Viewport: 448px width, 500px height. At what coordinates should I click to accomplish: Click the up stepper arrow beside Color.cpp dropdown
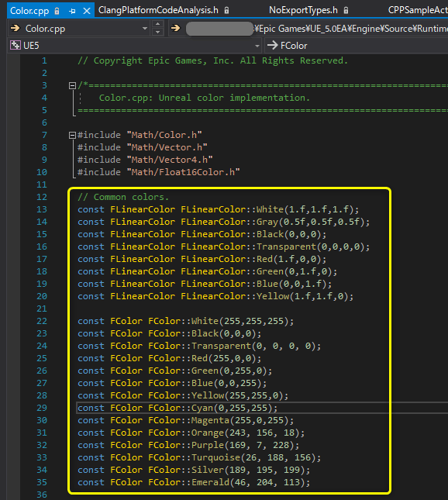tap(157, 24)
